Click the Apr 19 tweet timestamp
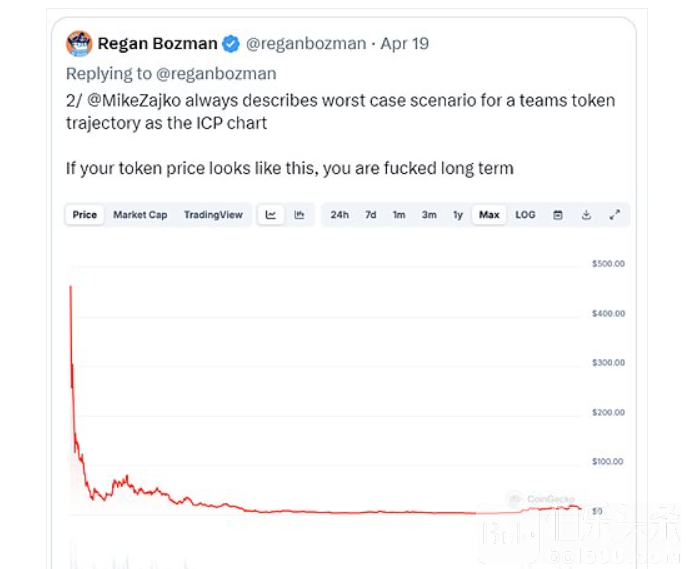The image size is (686, 569). pyautogui.click(x=404, y=44)
